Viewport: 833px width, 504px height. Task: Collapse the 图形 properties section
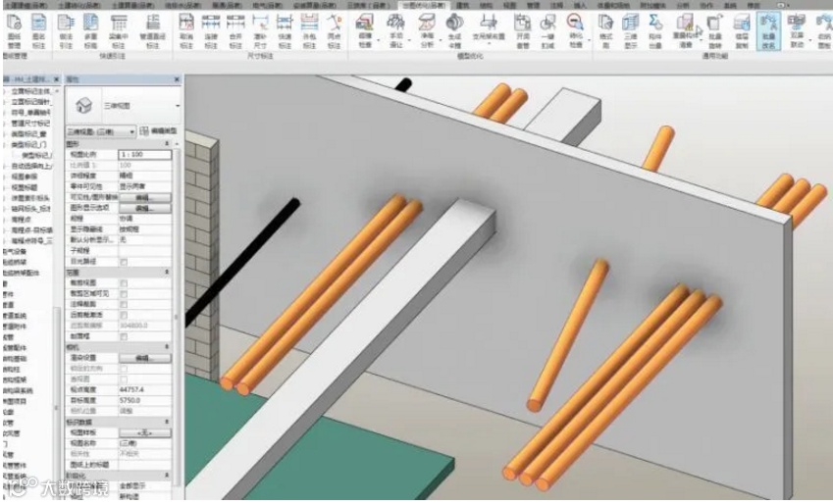coord(167,144)
